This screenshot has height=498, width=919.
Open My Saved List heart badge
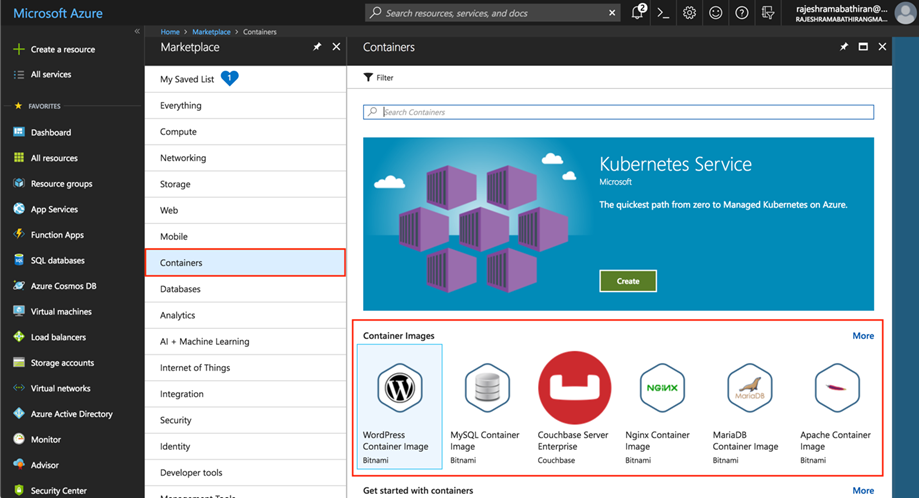click(x=229, y=78)
